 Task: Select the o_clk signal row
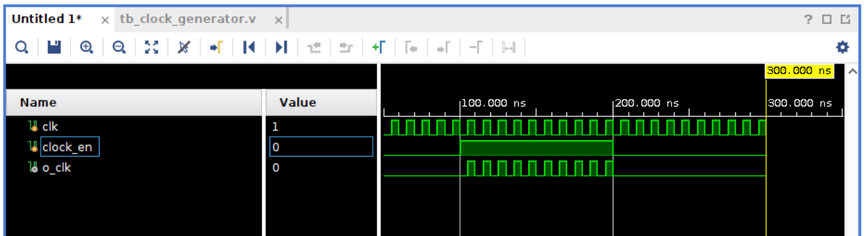point(134,167)
